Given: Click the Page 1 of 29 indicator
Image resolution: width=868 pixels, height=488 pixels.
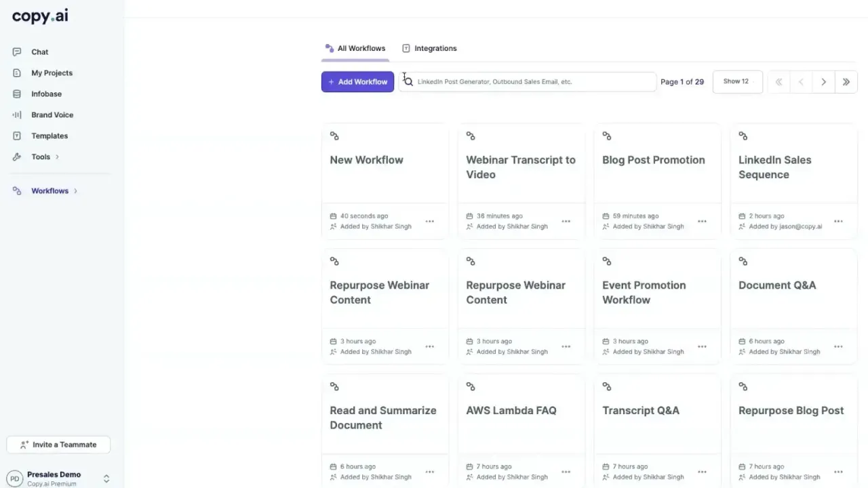Looking at the screenshot, I should [682, 81].
